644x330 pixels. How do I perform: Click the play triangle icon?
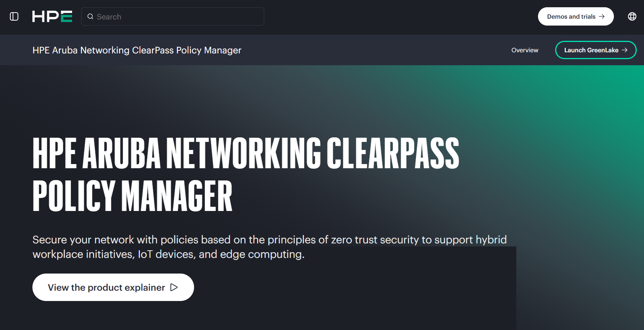point(174,287)
